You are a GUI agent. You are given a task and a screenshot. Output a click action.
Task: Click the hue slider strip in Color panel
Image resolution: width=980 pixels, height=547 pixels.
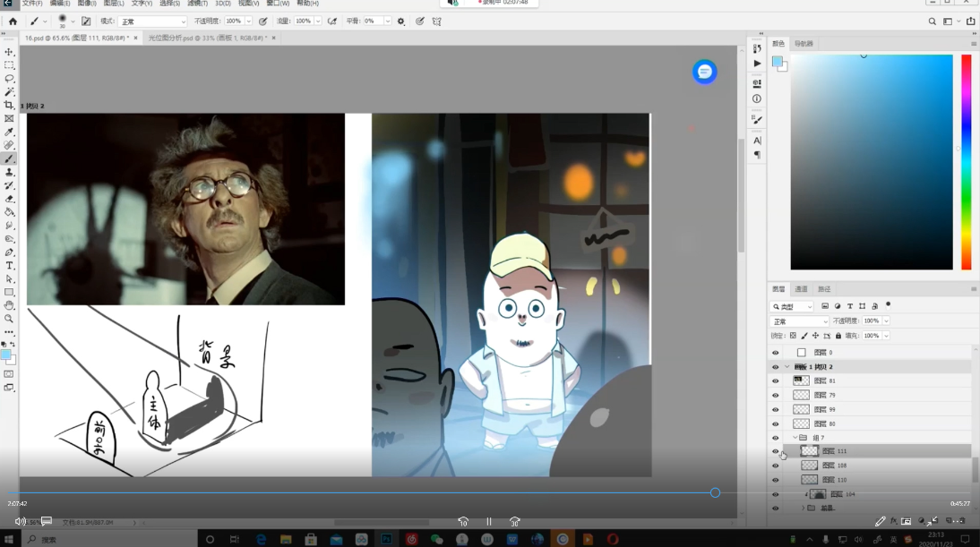(x=967, y=162)
